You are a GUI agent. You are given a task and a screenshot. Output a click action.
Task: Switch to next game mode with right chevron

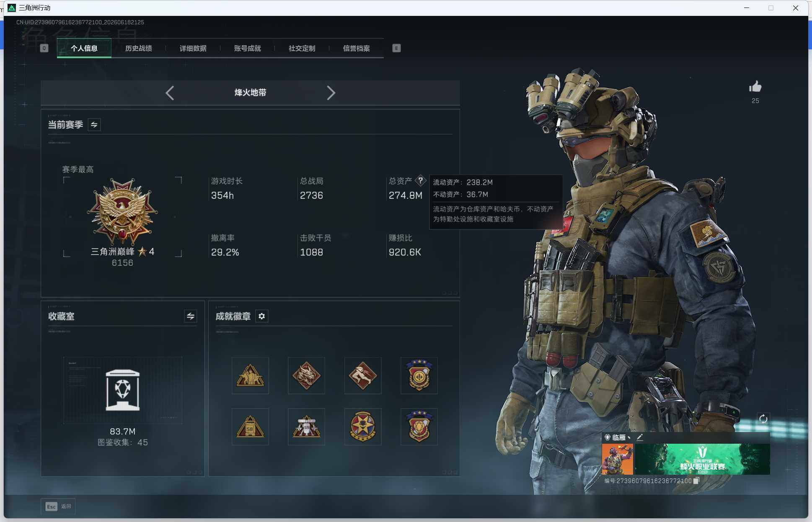pos(331,93)
